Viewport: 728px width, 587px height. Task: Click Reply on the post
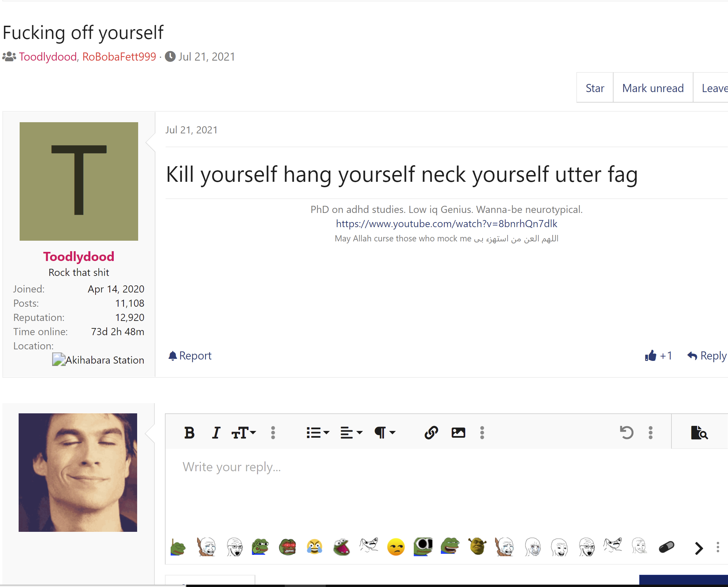[707, 355]
